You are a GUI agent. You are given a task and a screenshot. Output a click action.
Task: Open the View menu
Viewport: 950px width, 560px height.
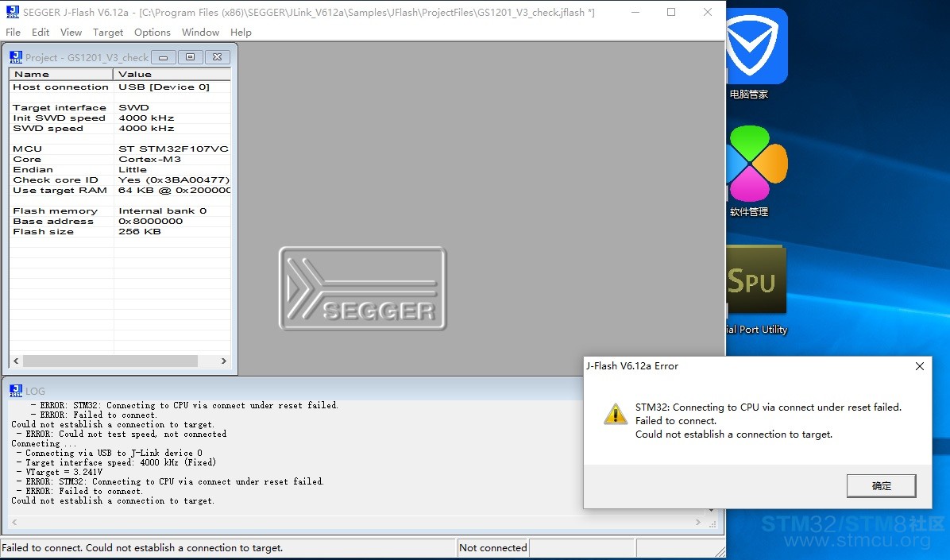(71, 32)
